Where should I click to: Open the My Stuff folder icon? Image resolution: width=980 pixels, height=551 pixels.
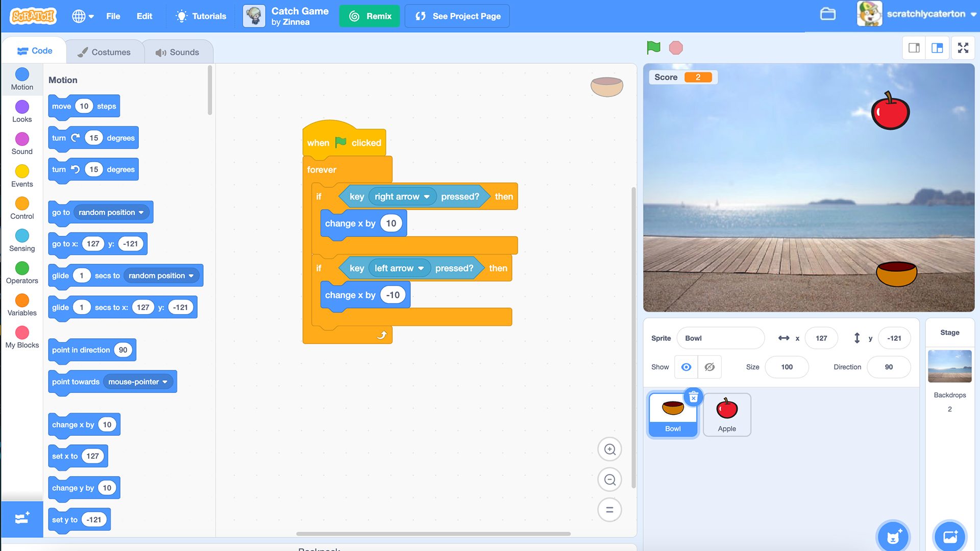(827, 14)
